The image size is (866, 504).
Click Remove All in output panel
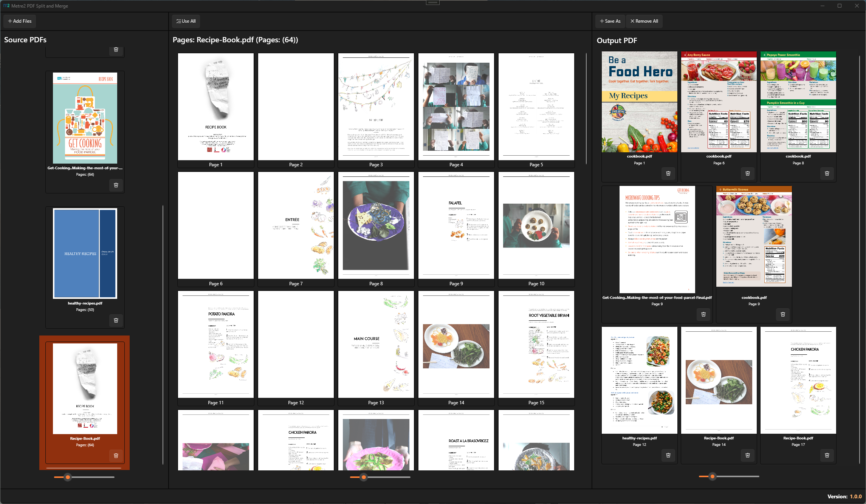644,21
